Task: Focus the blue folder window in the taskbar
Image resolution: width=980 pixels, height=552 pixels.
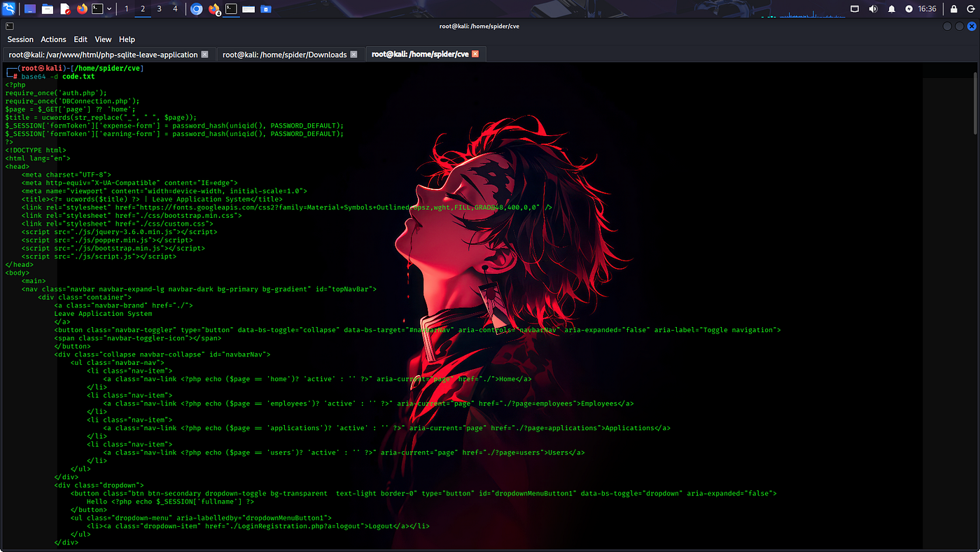Action: pos(266,9)
